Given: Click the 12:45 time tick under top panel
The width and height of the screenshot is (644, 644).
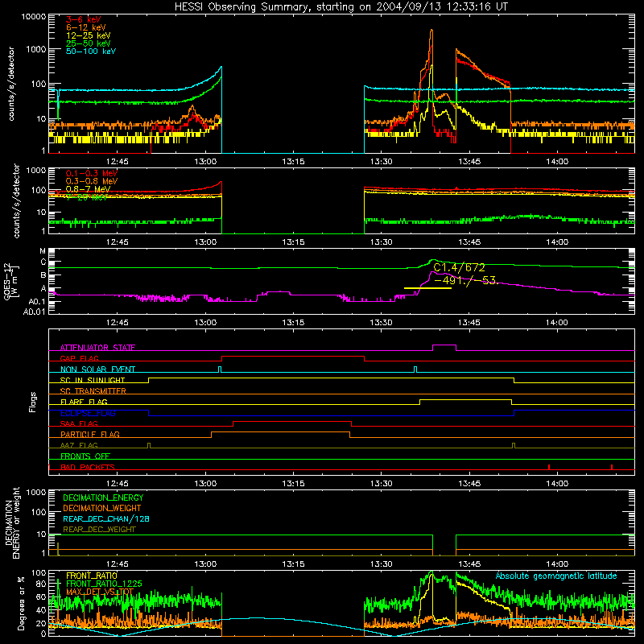Looking at the screenshot, I should 117,162.
